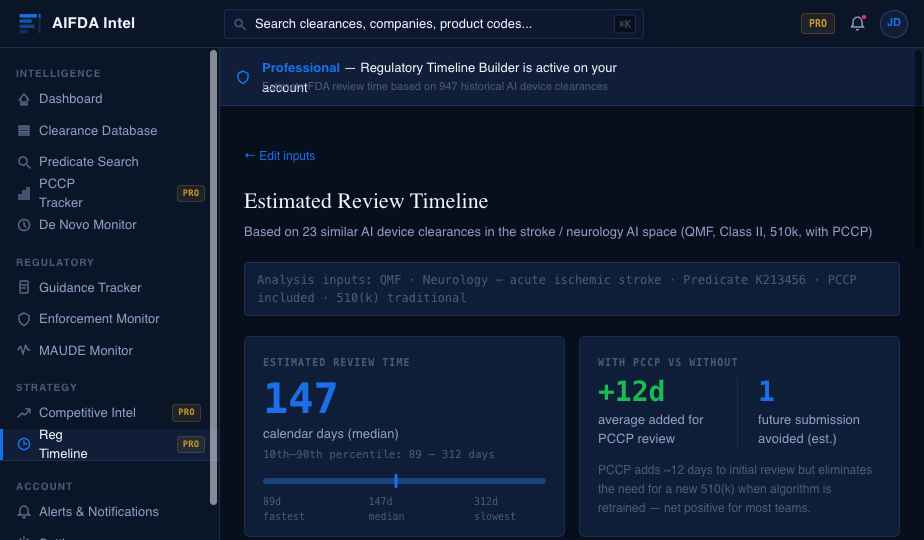Click the search magnifier icon

pos(239,24)
